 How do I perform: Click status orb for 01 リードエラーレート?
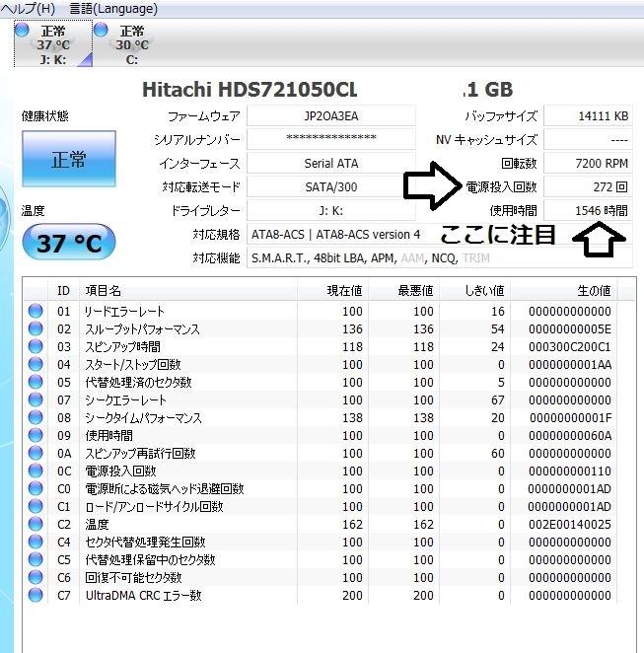pyautogui.click(x=36, y=311)
